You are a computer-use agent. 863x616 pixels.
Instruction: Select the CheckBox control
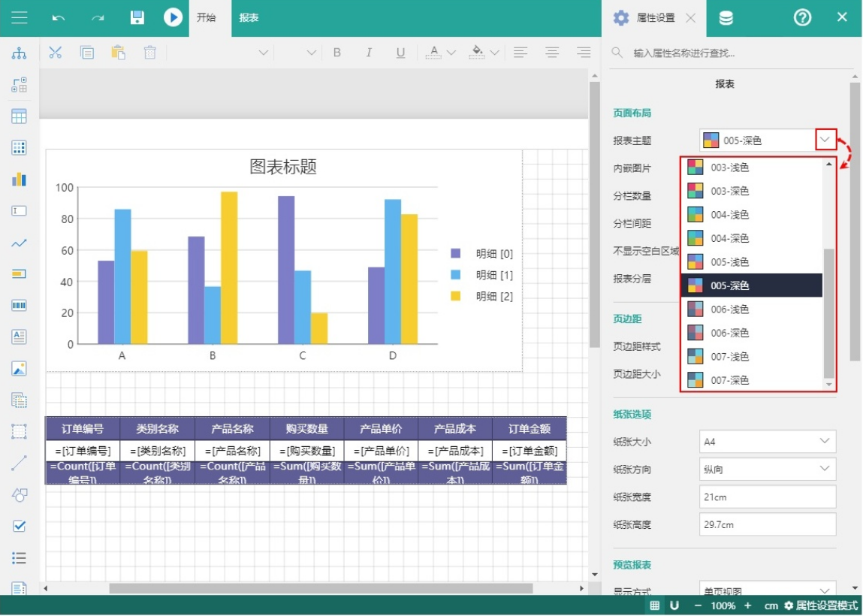pos(20,527)
